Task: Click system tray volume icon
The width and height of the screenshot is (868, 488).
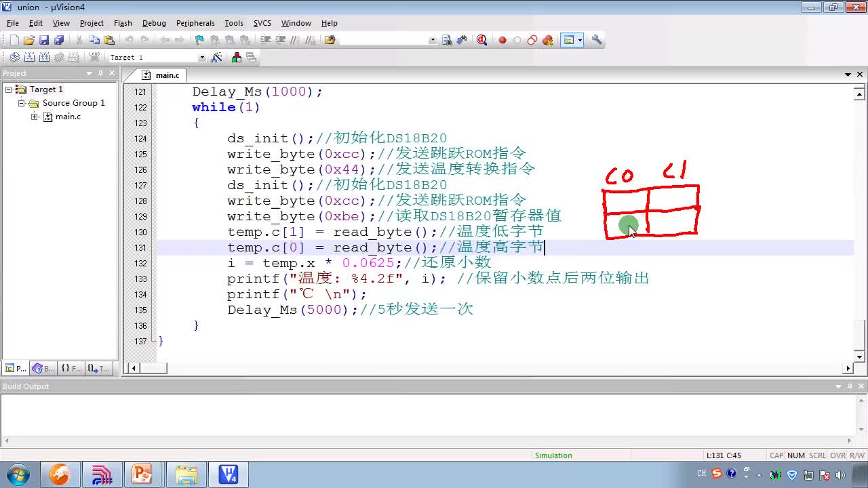Action: point(841,474)
